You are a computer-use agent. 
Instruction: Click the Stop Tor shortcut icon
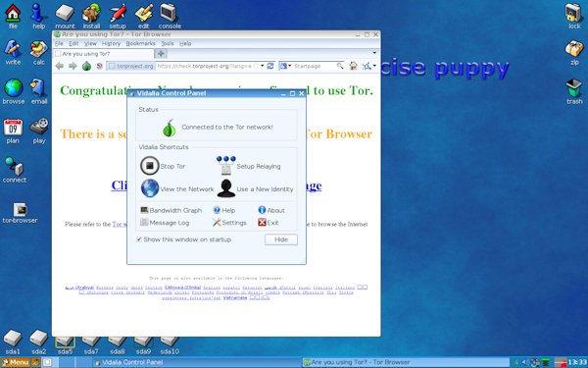pyautogui.click(x=150, y=166)
